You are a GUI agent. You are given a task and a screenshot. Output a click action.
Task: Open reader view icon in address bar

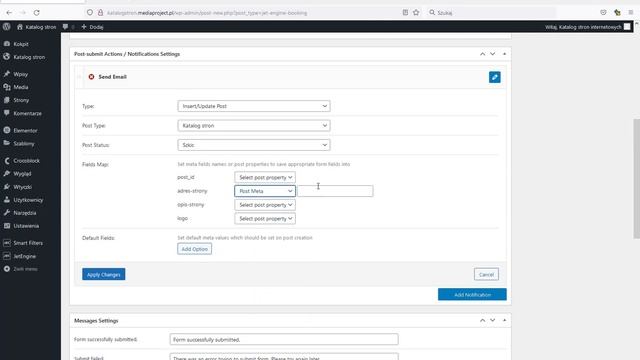(405, 13)
